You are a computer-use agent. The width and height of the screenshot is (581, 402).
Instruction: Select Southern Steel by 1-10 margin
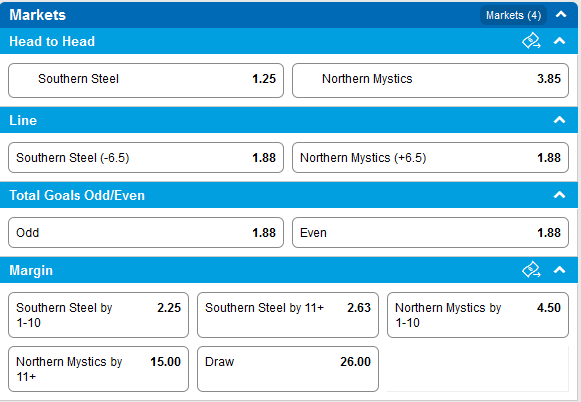[x=98, y=315]
